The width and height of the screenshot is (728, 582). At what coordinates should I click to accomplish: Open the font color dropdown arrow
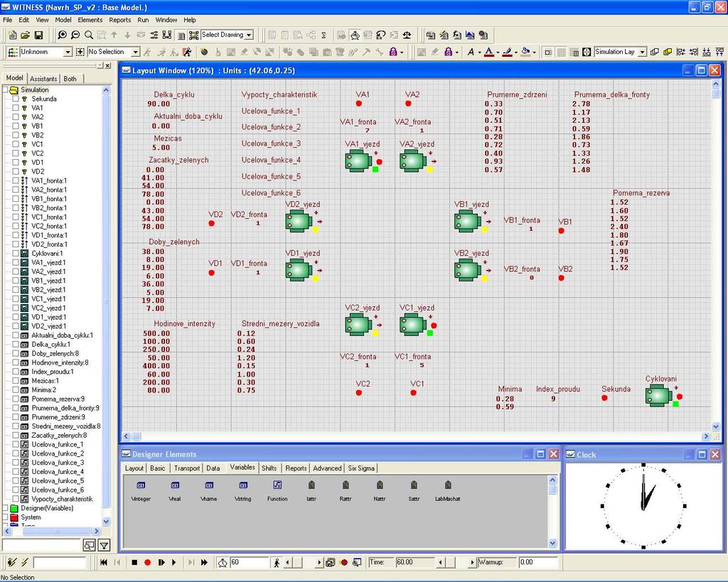tap(498, 53)
